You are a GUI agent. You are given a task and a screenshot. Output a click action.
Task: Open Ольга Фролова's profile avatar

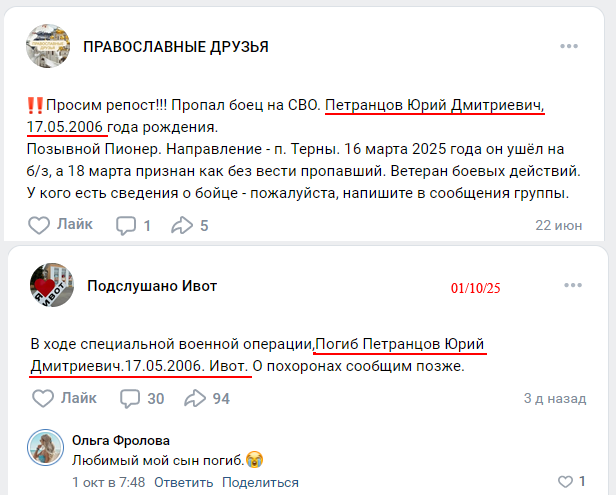click(x=46, y=449)
